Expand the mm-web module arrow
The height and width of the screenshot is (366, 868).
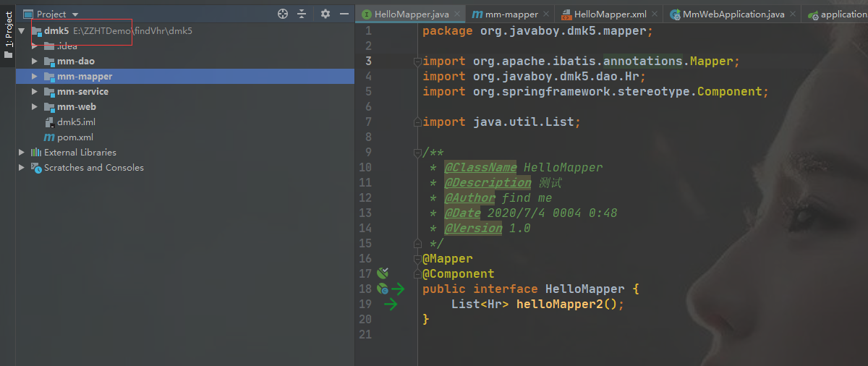point(34,107)
